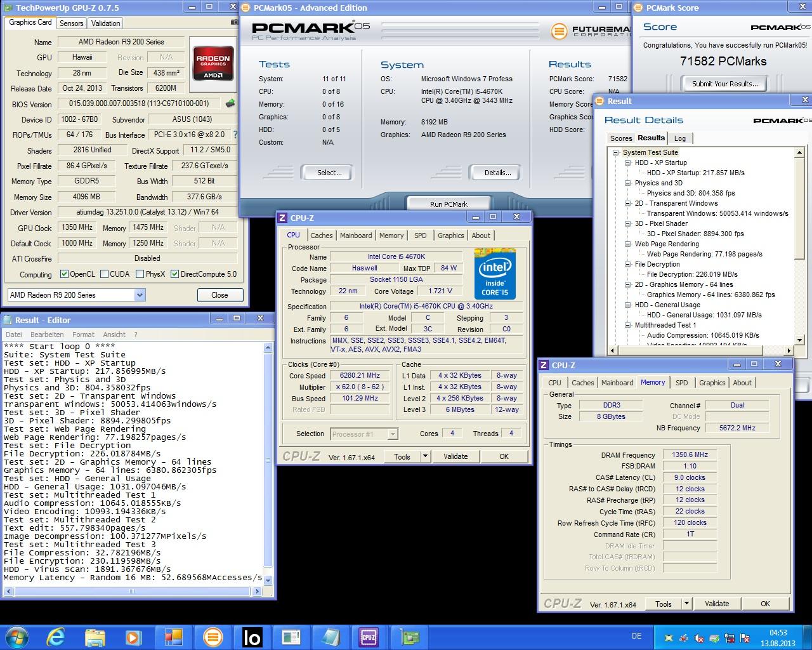Click Validate in the CPU-Z CPU window
This screenshot has width=812, height=650.
coord(455,456)
